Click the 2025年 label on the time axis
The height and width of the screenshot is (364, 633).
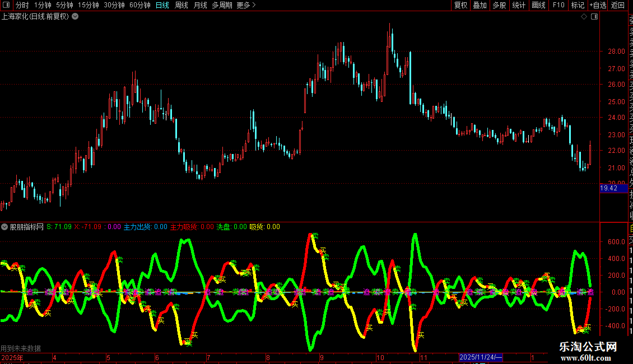point(12,357)
